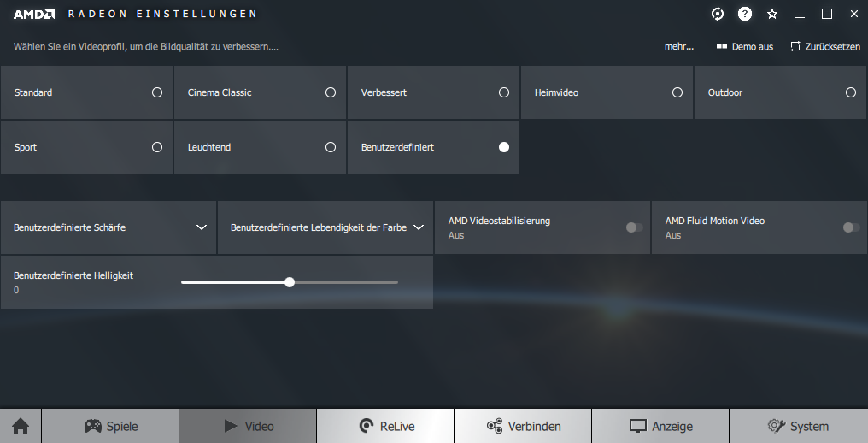Enable AMD Videostabilisierung toggle
Screen dimensions: 868x443
coord(635,227)
